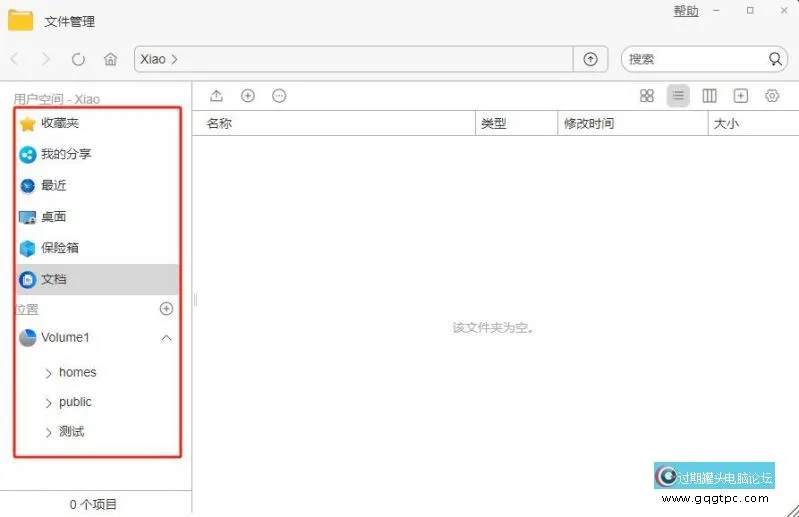Add a new location with plus icon
Screen dimensions: 799x517
[x=166, y=308]
